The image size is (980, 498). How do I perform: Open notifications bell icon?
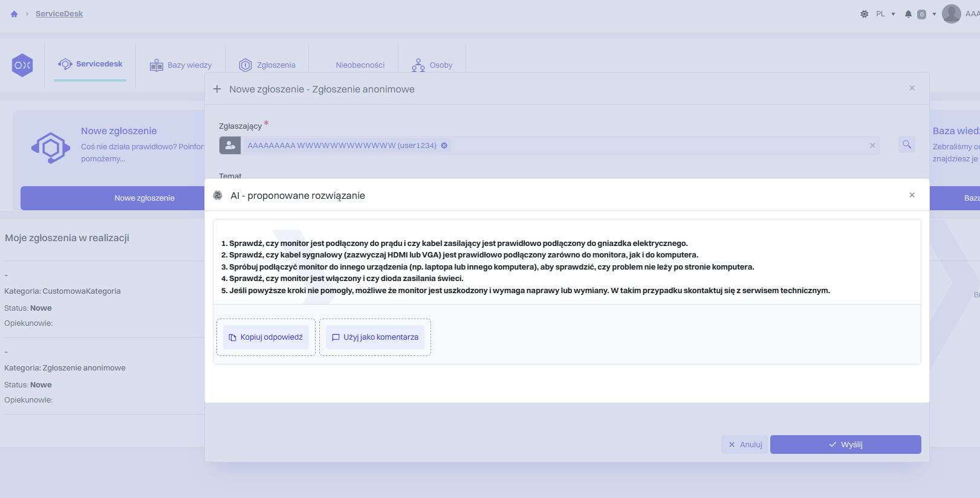coord(908,14)
